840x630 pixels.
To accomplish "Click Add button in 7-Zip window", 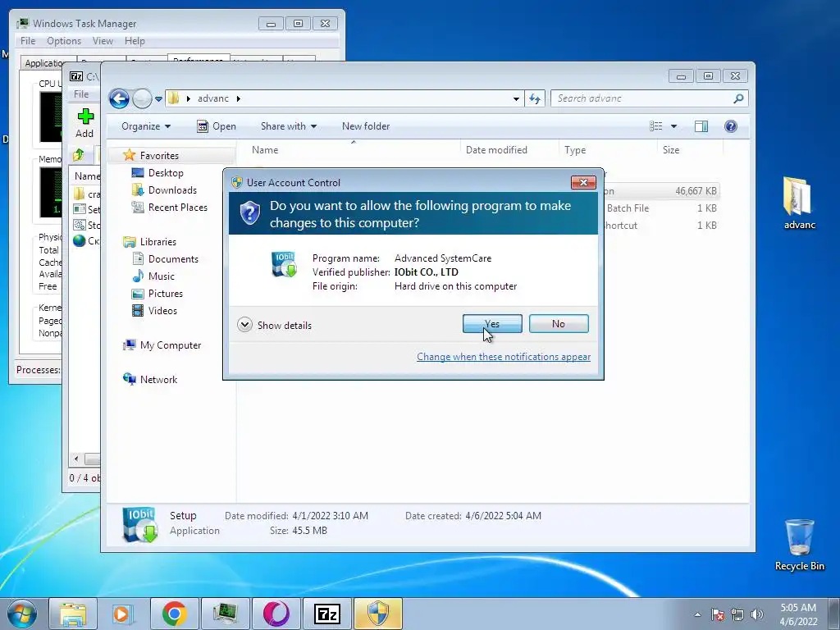I will click(x=84, y=123).
